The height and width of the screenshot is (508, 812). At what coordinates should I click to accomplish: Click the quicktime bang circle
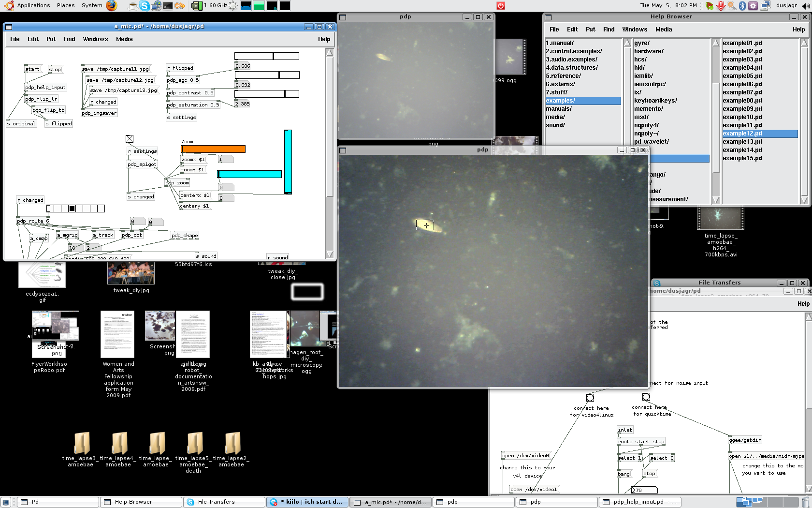pos(646,397)
